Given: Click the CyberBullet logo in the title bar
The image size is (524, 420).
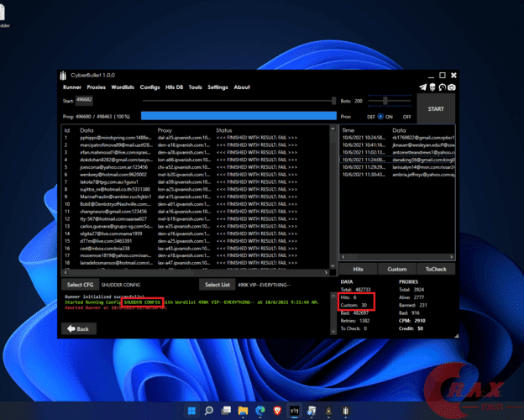Looking at the screenshot, I should tap(63, 76).
